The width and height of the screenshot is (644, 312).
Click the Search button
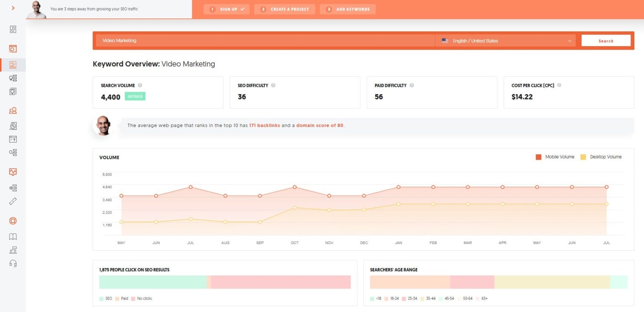(x=606, y=41)
